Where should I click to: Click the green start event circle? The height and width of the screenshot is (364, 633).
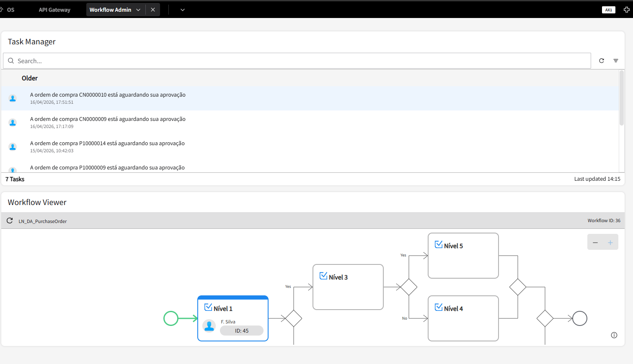tap(171, 318)
